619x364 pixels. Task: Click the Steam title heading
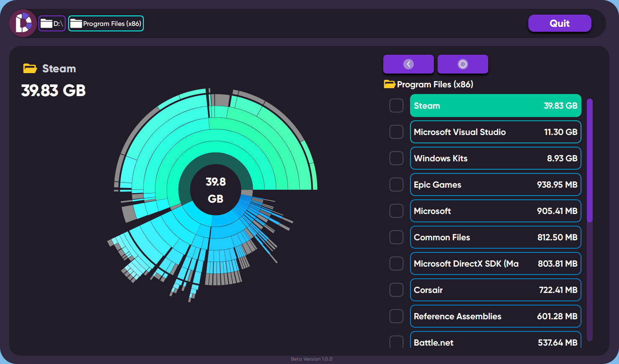point(59,69)
